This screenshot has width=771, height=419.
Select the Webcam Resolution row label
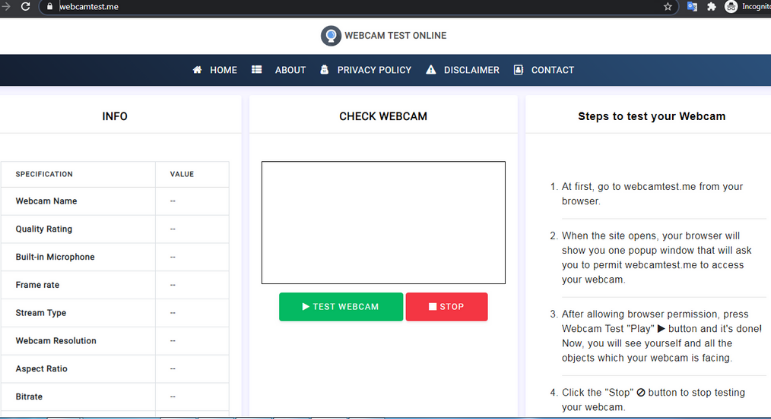tap(56, 341)
